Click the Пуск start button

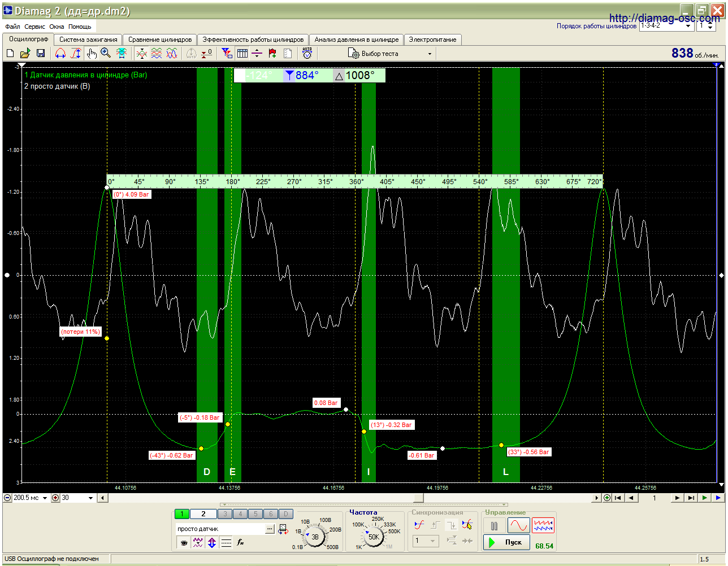click(507, 542)
